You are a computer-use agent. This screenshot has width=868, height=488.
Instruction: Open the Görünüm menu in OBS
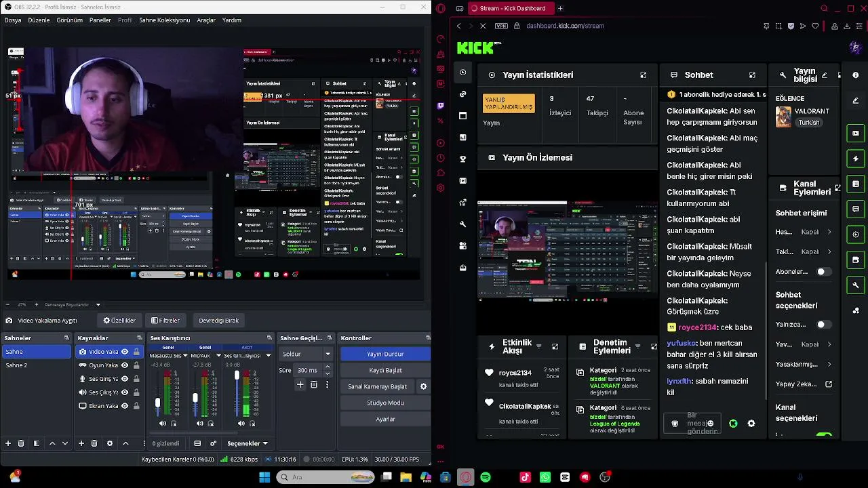tap(69, 20)
